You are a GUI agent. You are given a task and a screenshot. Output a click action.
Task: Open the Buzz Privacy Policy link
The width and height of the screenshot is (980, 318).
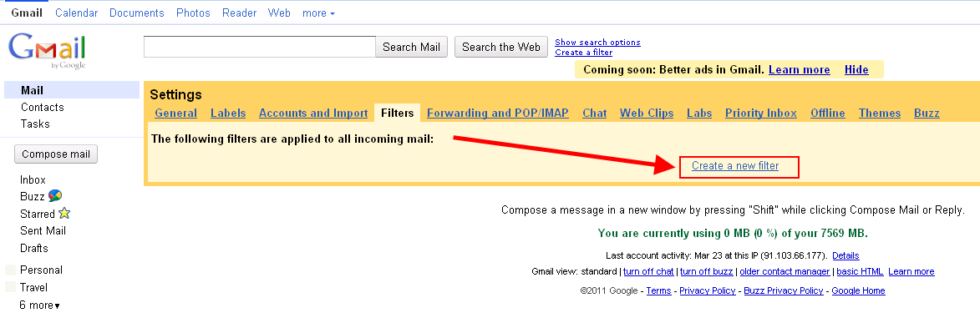point(783,290)
